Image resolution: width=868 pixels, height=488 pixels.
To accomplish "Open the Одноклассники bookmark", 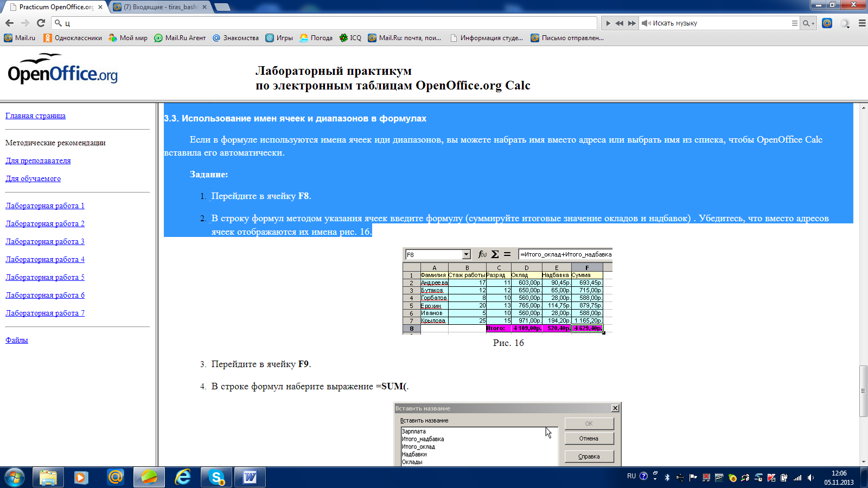I will point(73,38).
